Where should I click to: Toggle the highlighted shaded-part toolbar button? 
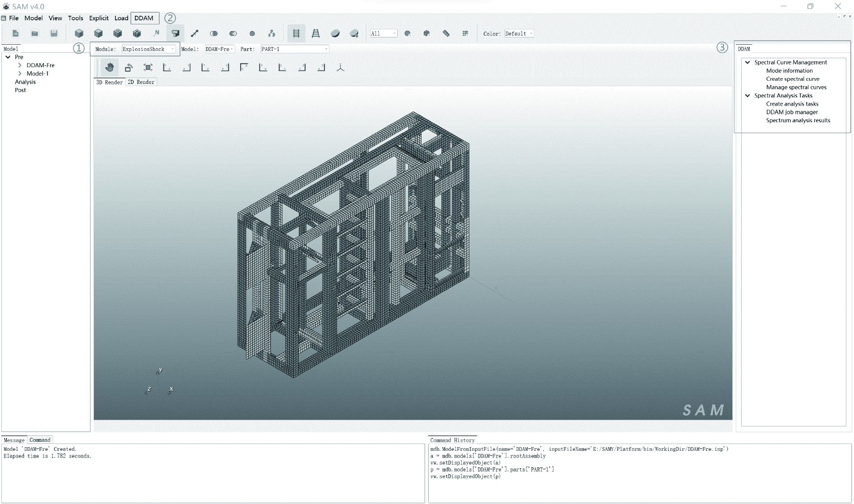pos(175,33)
